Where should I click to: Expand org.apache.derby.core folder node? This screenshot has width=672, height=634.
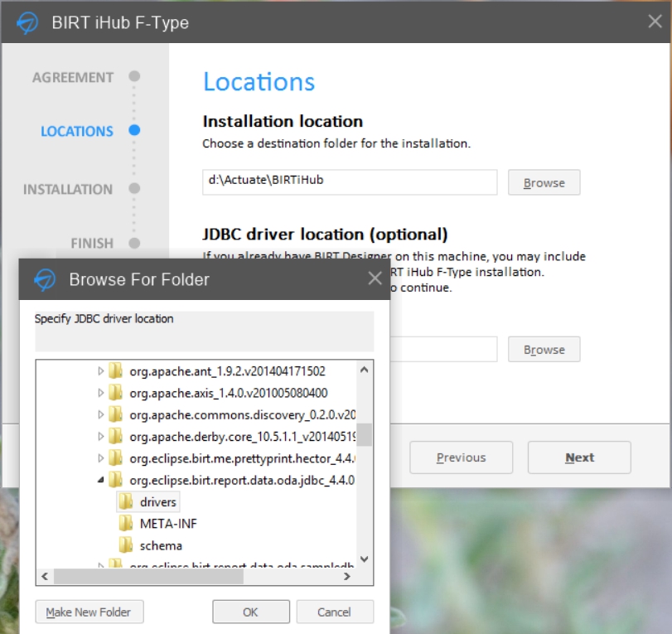click(x=101, y=437)
